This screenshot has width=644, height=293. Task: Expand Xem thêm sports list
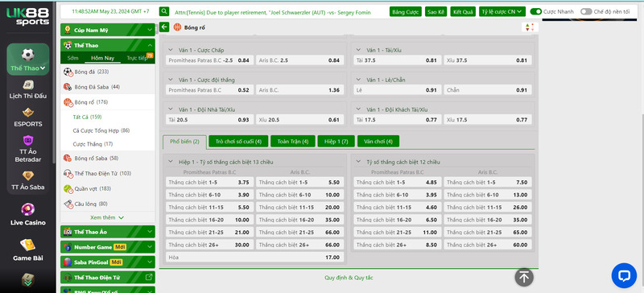107,217
